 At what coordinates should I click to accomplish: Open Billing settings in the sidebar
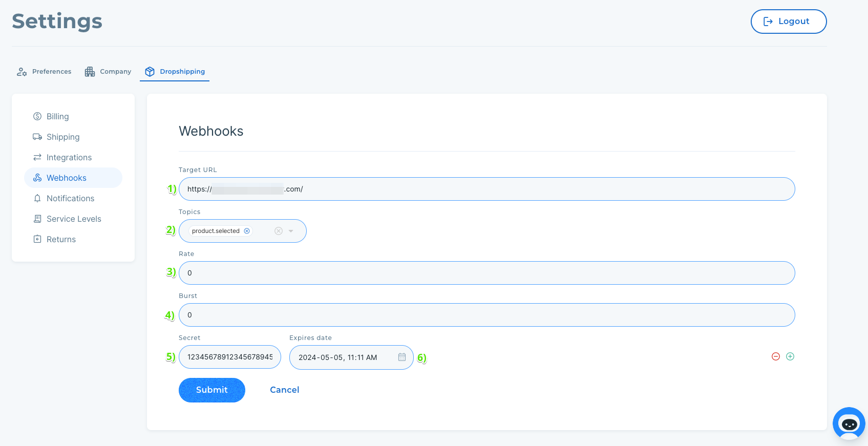point(57,117)
